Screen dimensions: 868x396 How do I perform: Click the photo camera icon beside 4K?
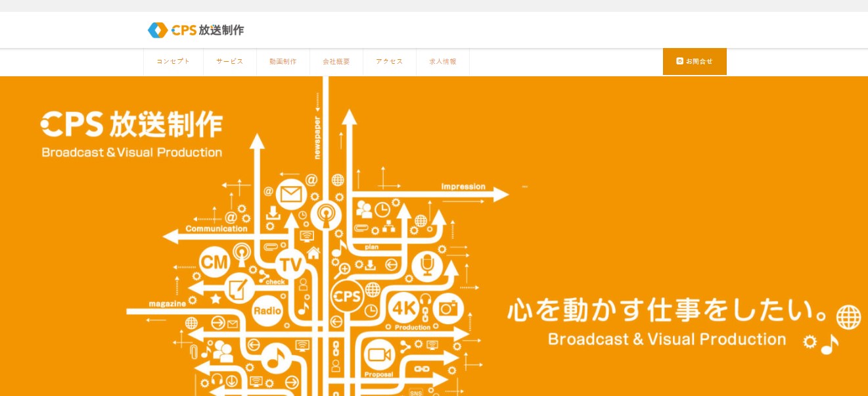tap(448, 309)
